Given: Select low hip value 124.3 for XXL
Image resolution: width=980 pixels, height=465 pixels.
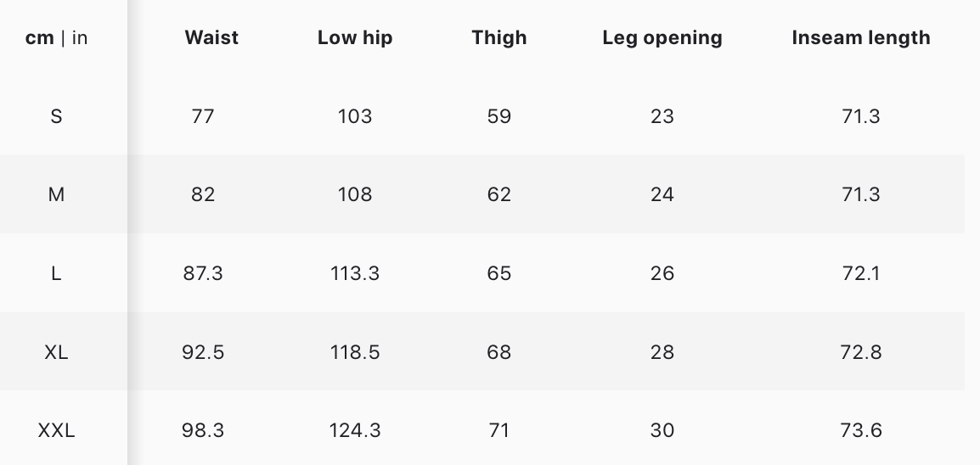Looking at the screenshot, I should 355,430.
